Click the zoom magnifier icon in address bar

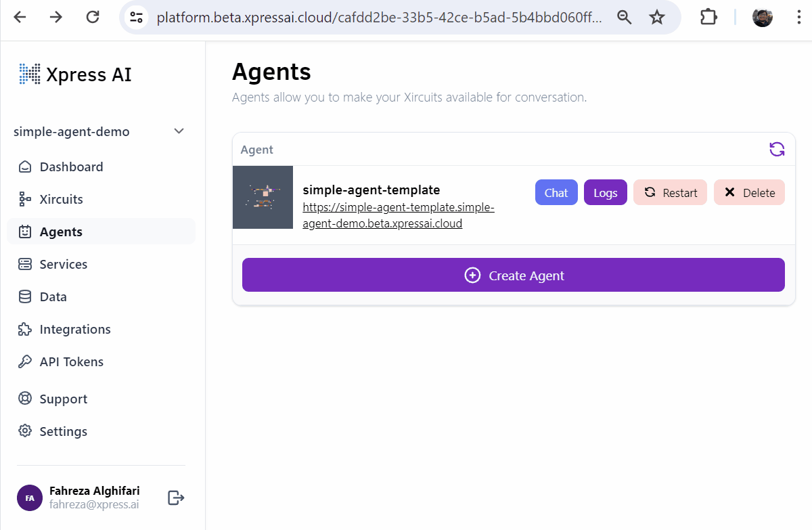coord(625,18)
